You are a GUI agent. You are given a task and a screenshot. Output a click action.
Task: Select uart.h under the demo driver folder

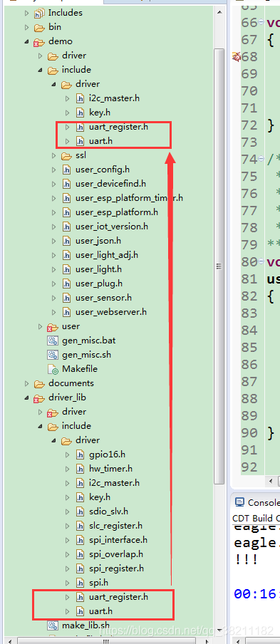pyautogui.click(x=100, y=141)
